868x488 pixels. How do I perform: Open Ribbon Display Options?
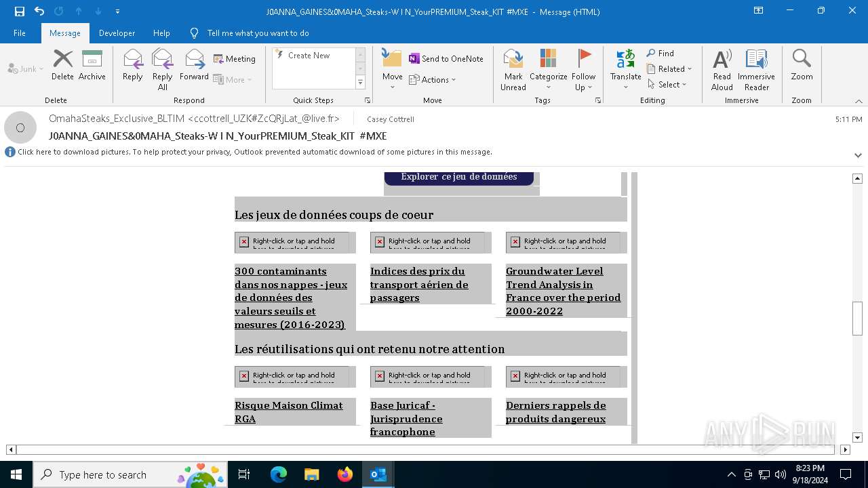coord(759,11)
